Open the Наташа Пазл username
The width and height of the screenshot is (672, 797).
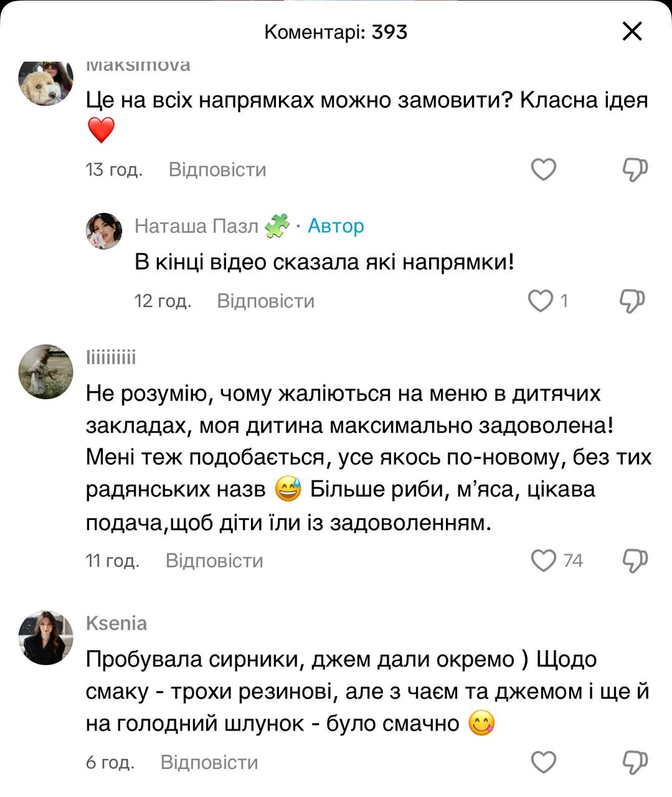tap(196, 226)
